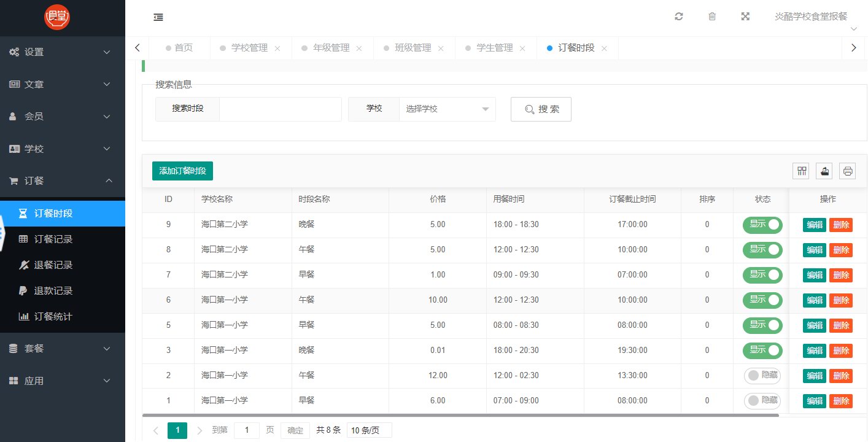Screen dimensions: 868x442
Task: Switch to the 学校管理 tab
Action: [249, 48]
